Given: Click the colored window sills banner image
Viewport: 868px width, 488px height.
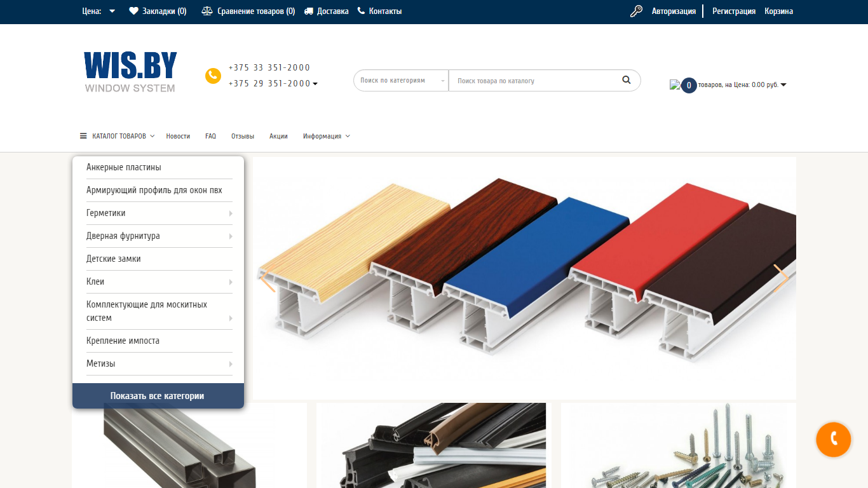Looking at the screenshot, I should click(524, 278).
